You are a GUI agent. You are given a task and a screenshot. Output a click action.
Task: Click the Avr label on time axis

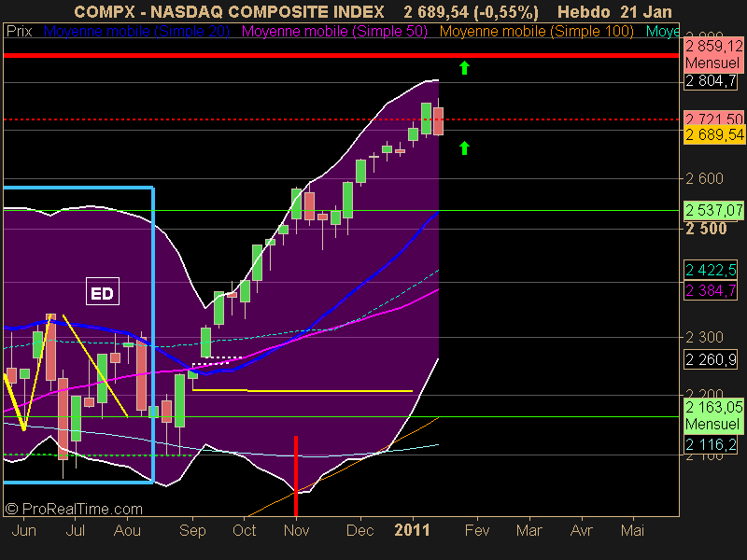pos(581,530)
